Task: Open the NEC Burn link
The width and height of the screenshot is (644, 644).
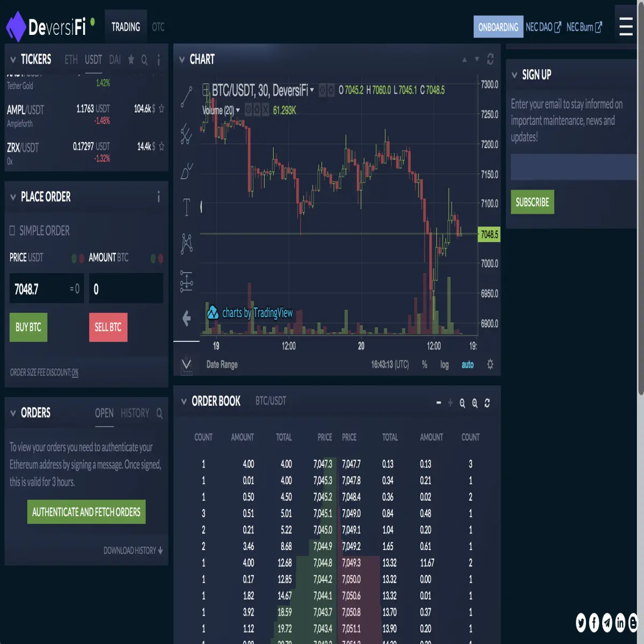Action: 584,27
